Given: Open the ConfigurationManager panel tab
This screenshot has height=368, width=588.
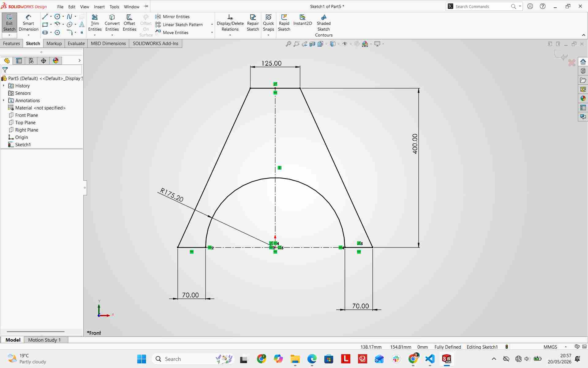Looking at the screenshot, I should [31, 61].
